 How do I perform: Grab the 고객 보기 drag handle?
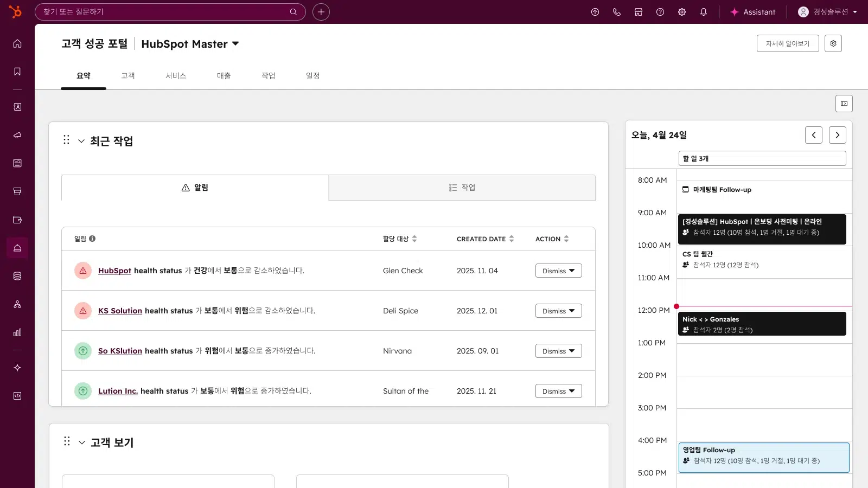(x=67, y=441)
